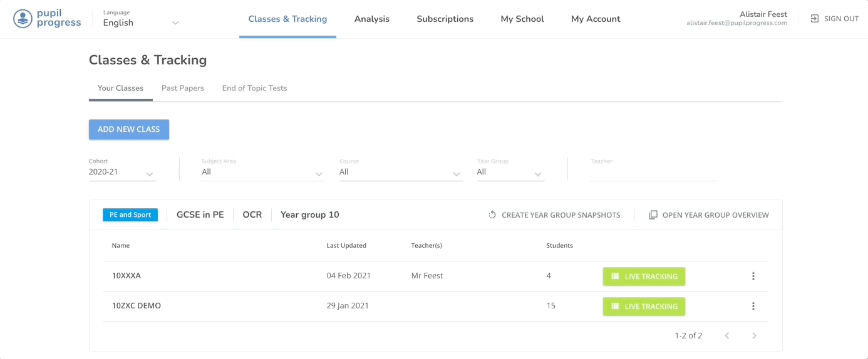Open the Analysis menu

tap(371, 19)
